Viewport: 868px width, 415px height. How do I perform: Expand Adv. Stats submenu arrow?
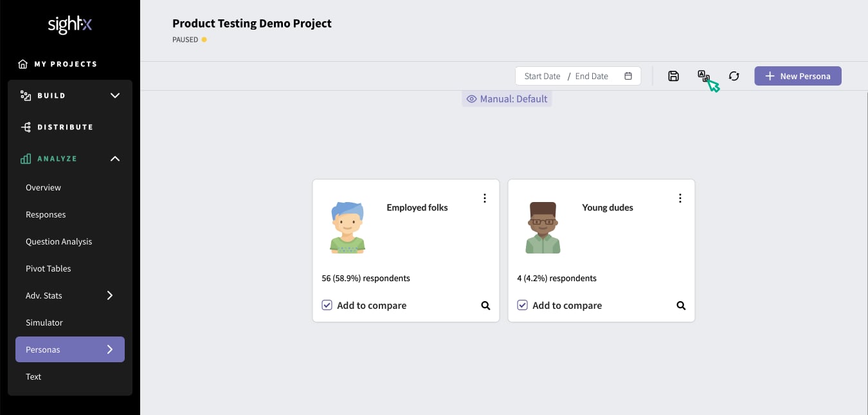[109, 295]
